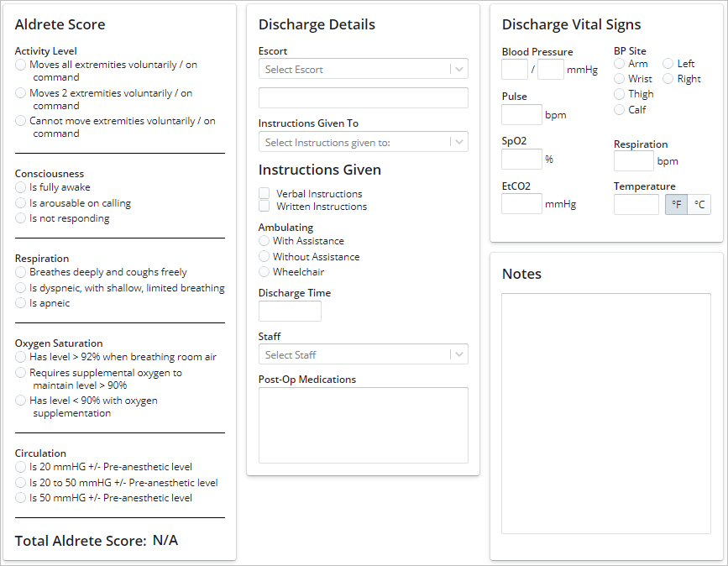The height and width of the screenshot is (566, 728).
Task: Click inside the Notes text area
Action: (x=605, y=413)
